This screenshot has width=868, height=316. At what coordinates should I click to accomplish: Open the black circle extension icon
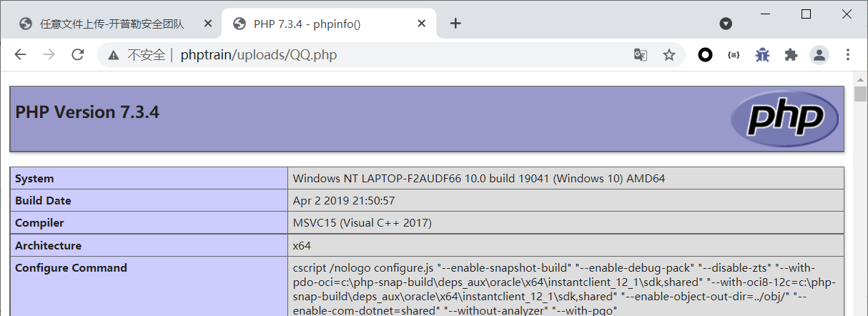click(x=705, y=55)
